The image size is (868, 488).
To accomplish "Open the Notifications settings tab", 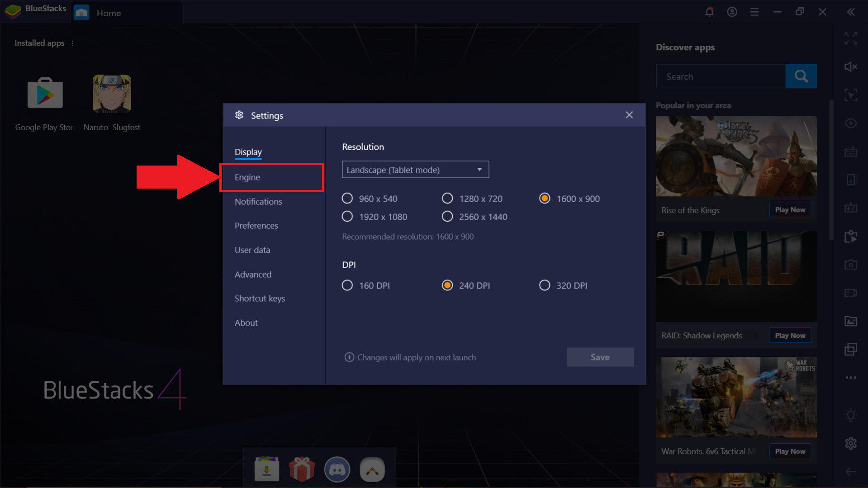I will (x=258, y=202).
